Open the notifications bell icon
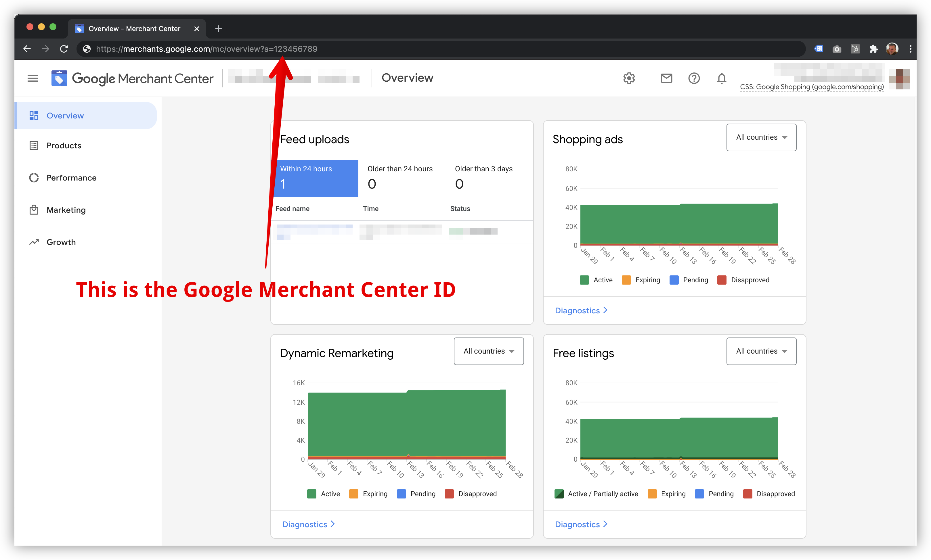Viewport: 931px width, 560px height. [x=721, y=78]
